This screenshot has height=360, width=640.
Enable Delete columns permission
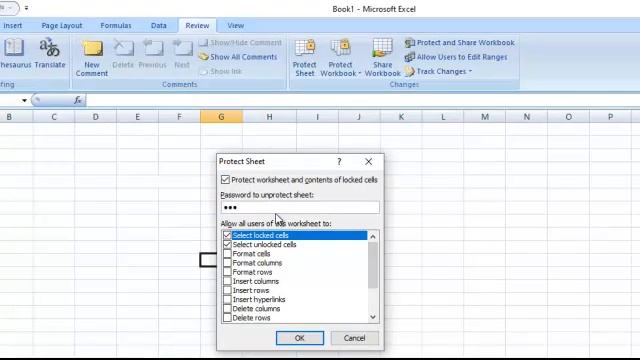tap(227, 309)
